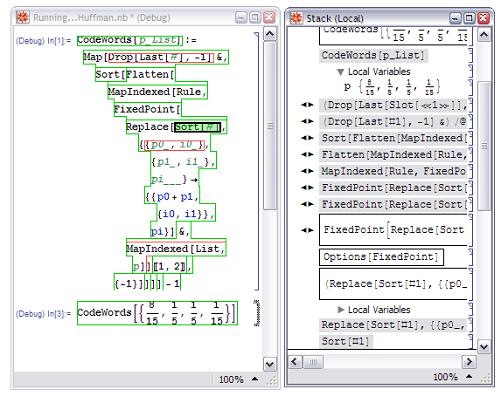Click scroll down arrow in notebook window
The image size is (501, 397).
click(270, 364)
